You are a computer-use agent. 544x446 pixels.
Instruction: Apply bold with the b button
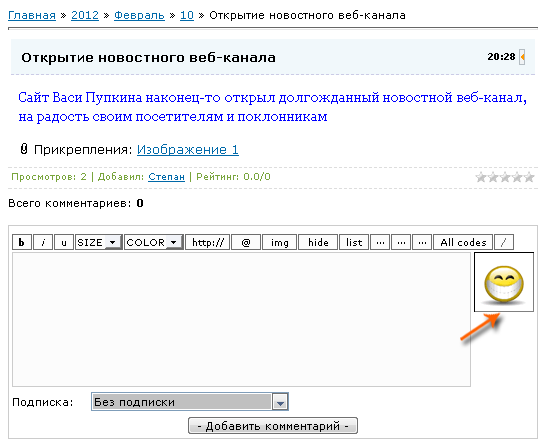(22, 242)
